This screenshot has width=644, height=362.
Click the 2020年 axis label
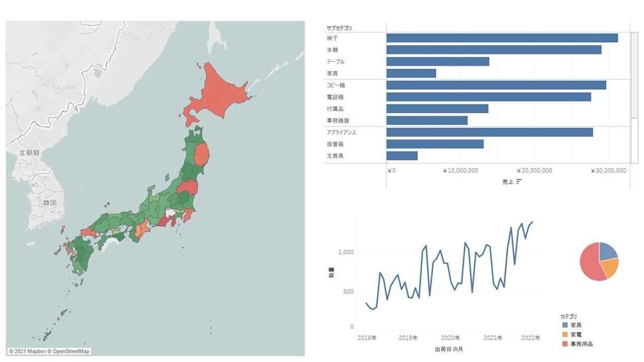(451, 338)
